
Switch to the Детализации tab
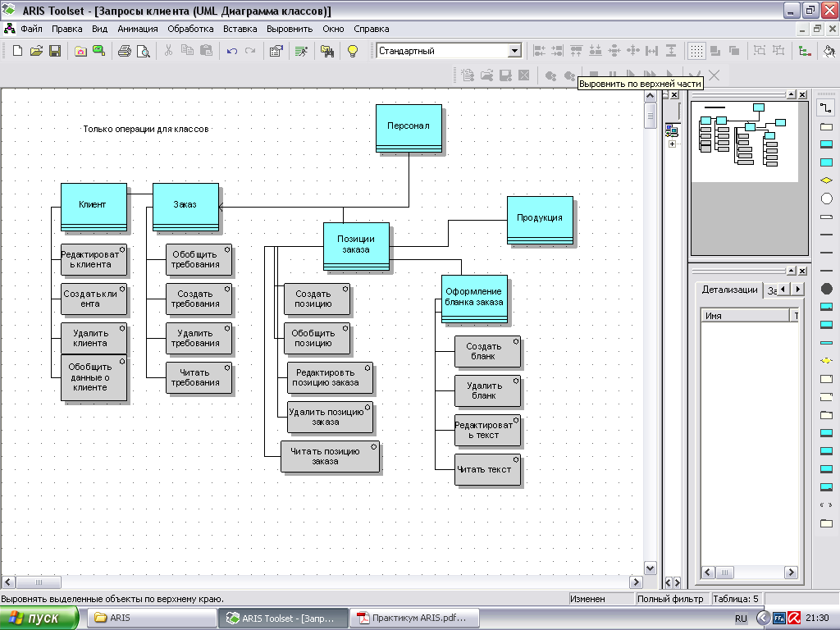729,290
